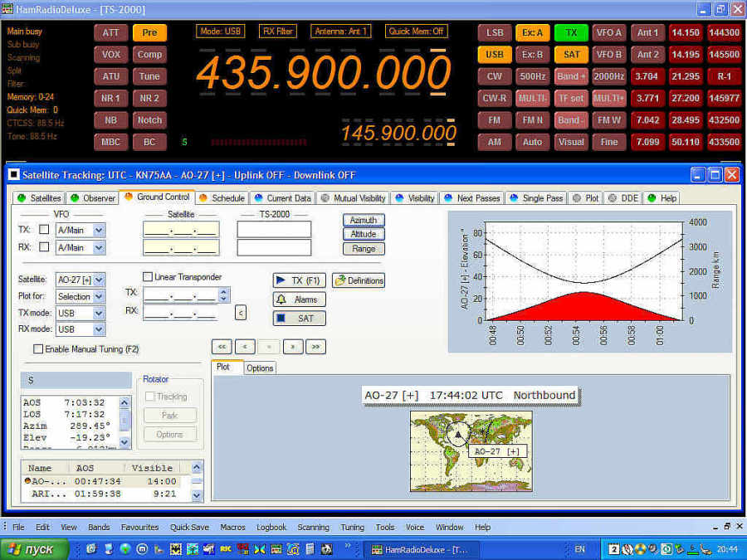Screen dimensions: 747x560
Task: Enable the VOX button
Action: tap(110, 54)
